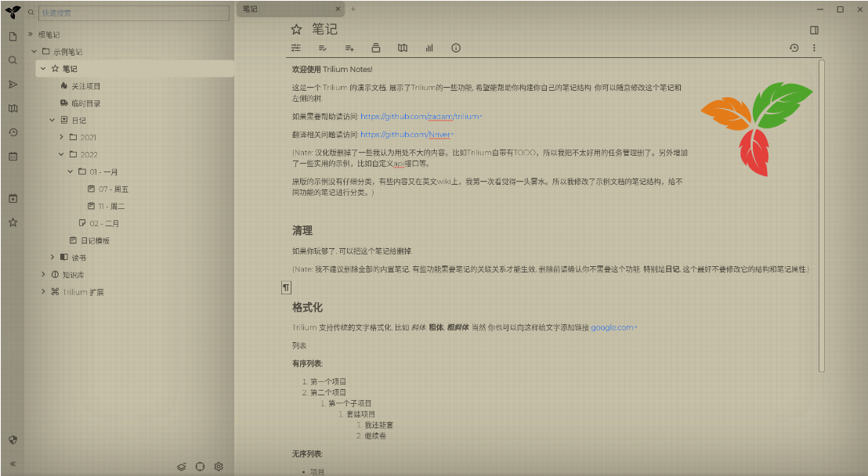Open the vertical dots menu top right

click(815, 48)
